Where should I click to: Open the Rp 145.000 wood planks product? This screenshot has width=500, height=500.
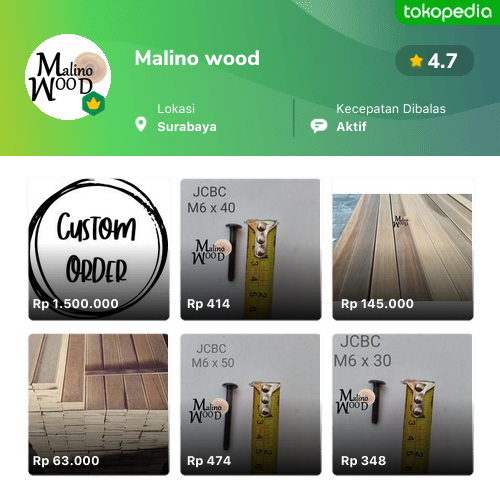tap(403, 249)
